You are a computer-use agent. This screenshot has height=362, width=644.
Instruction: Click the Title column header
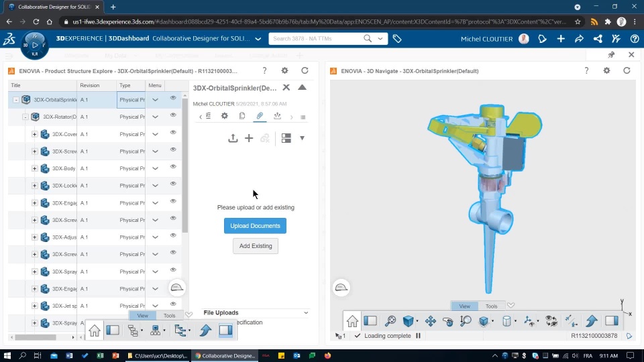[x=43, y=85]
